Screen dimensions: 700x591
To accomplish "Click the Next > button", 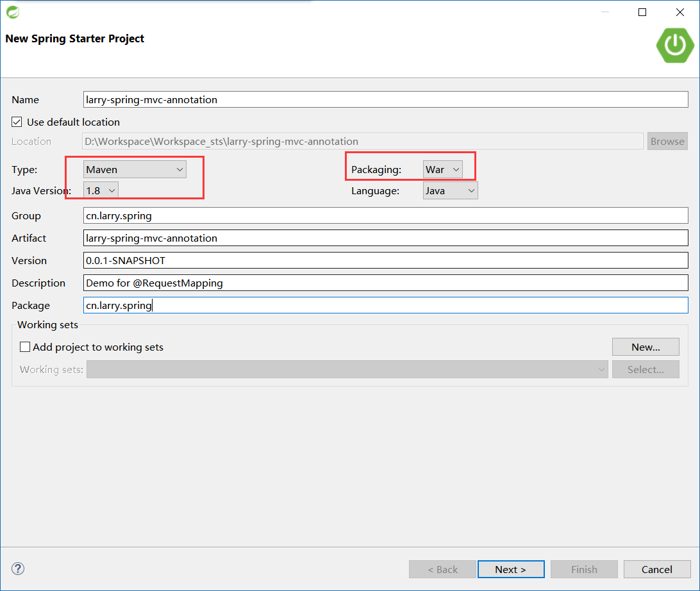I will [511, 569].
